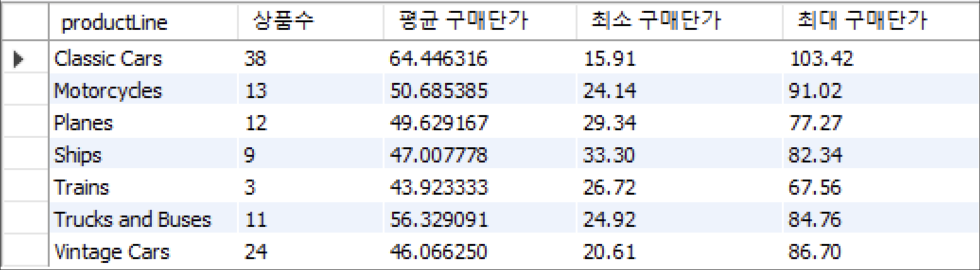The image size is (980, 270).
Task: Click the row selector beside Motorcycles
Action: [x=25, y=90]
